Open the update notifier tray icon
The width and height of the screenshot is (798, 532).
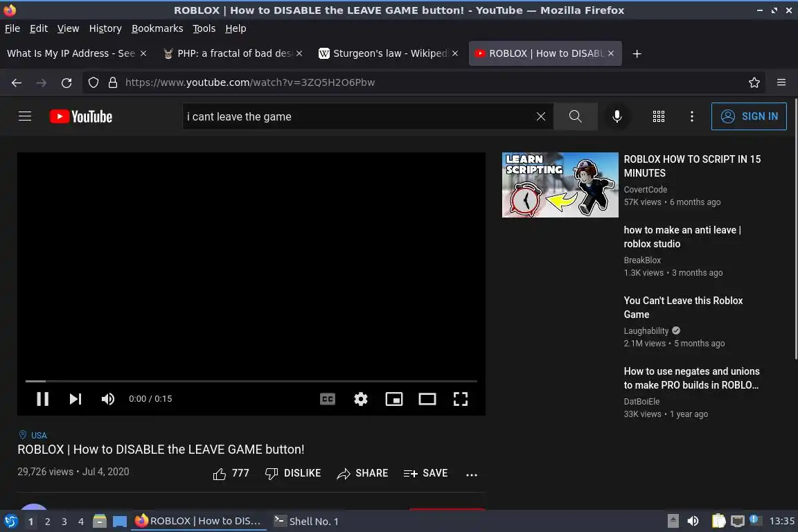point(755,520)
